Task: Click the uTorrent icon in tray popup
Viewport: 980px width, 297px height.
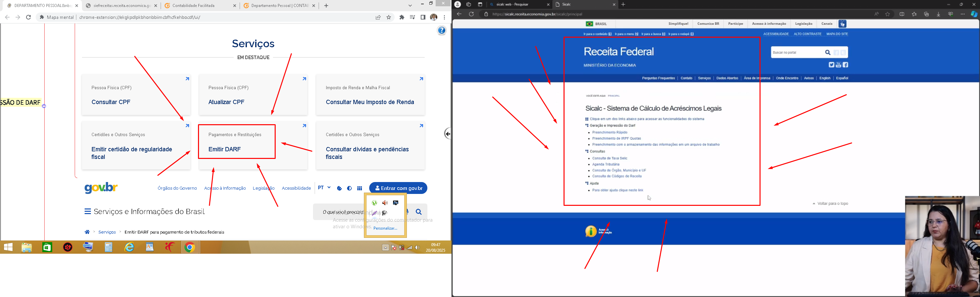Action: click(x=374, y=203)
